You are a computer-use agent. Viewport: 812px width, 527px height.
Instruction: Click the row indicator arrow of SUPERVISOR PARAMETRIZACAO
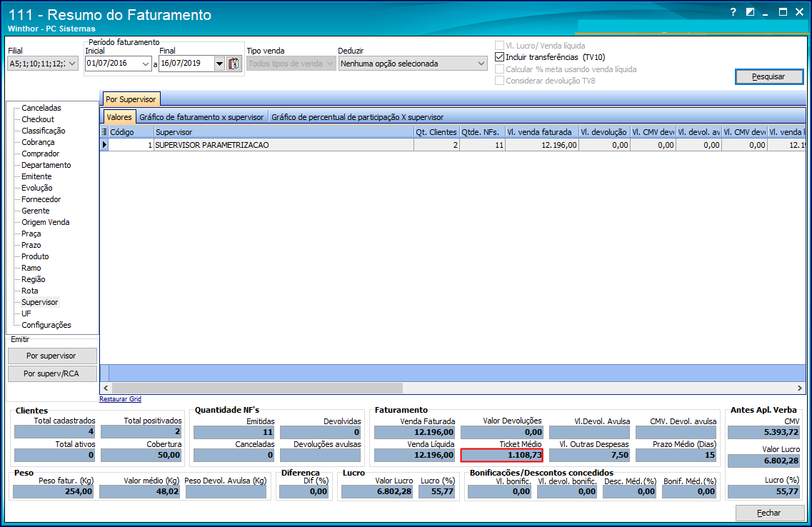click(x=104, y=145)
